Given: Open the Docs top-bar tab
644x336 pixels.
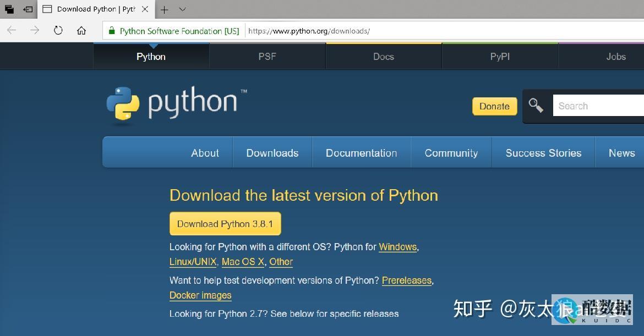Looking at the screenshot, I should pos(384,57).
